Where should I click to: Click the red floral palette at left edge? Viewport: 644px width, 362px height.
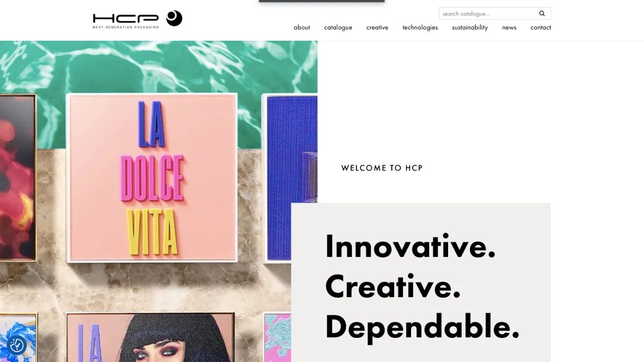pos(19,177)
